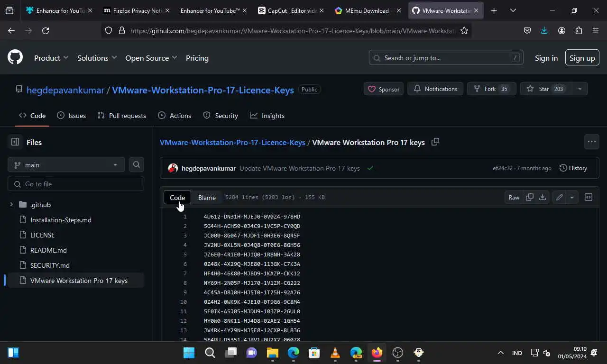
Task: Save page to Pocket icon
Action: tap(527, 30)
